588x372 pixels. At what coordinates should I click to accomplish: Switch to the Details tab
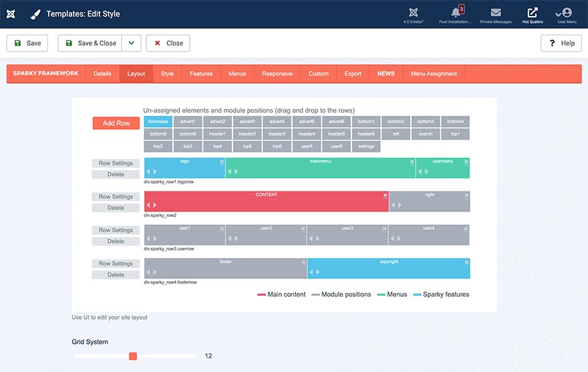(x=102, y=74)
